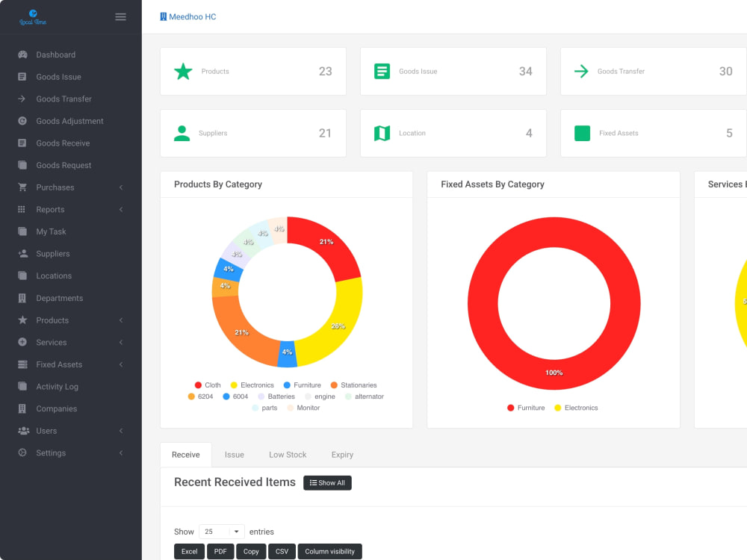Toggle parts legend entry
The width and height of the screenshot is (747, 560).
click(x=264, y=408)
